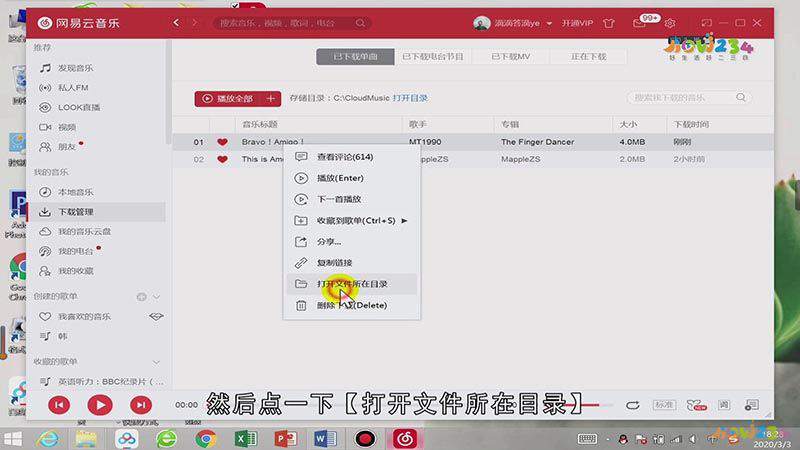
Task: Switch to 正在下载 tab
Action: [588, 57]
